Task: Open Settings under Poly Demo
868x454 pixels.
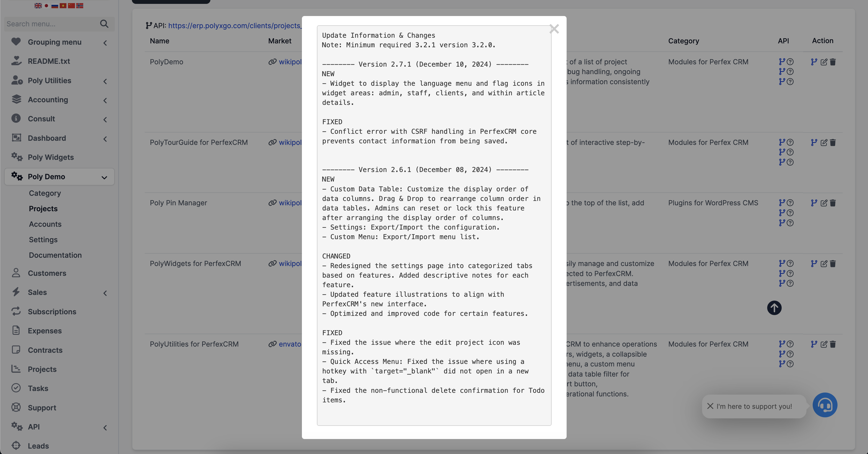Action: point(43,240)
